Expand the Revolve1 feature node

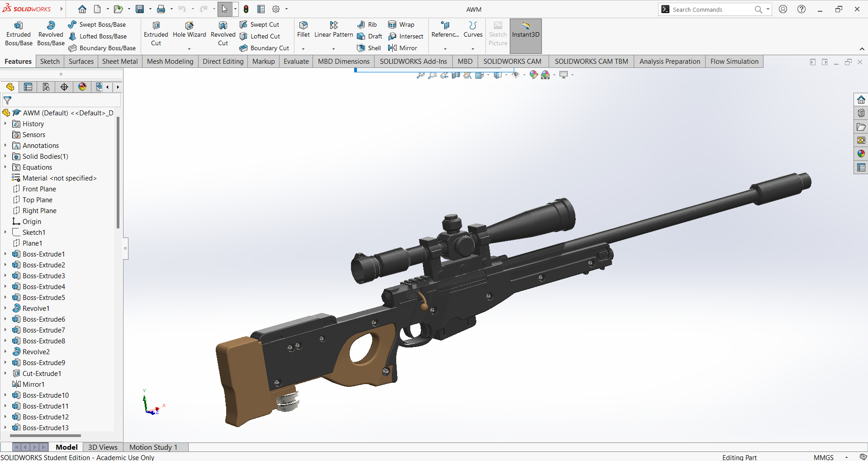tap(5, 308)
